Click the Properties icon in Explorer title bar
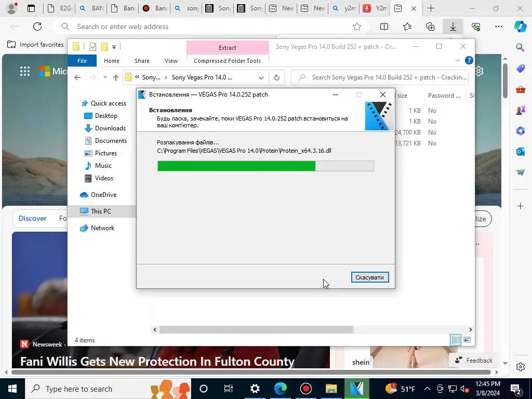Image resolution: width=532 pixels, height=399 pixels. [93, 47]
